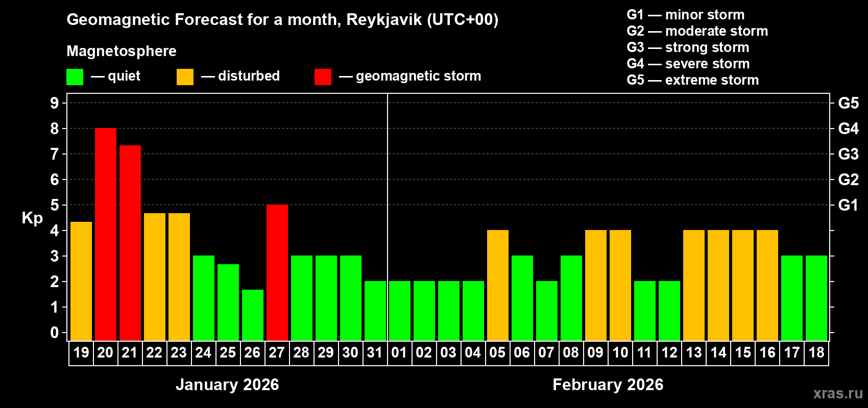This screenshot has height=408, width=868.
Task: Click the 'Kp' axis label
Action: (x=32, y=218)
